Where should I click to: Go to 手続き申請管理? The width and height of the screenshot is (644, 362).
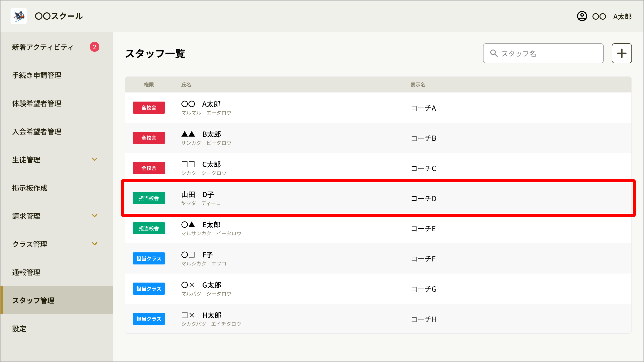click(x=37, y=75)
